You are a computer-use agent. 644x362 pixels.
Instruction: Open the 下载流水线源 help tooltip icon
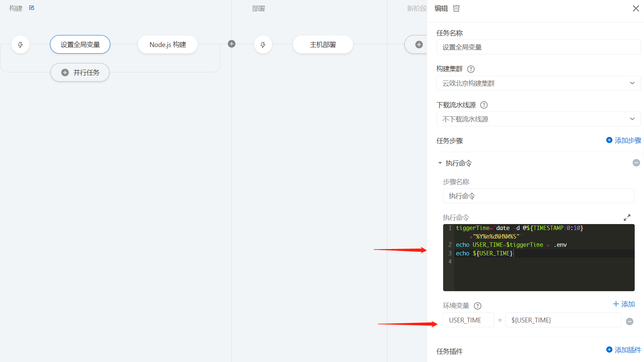point(484,105)
